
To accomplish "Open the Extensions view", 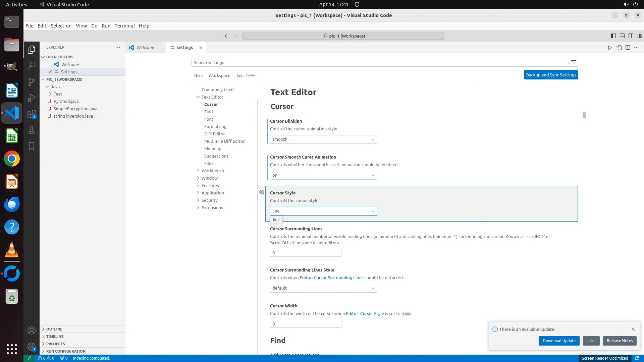I will pos(32,114).
